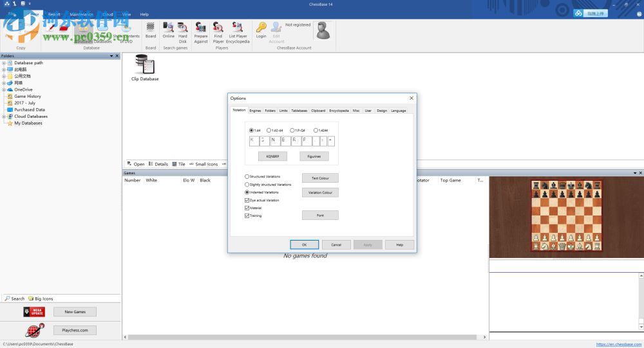Open the Variation Colour picker
The height and width of the screenshot is (348, 644).
click(x=320, y=192)
